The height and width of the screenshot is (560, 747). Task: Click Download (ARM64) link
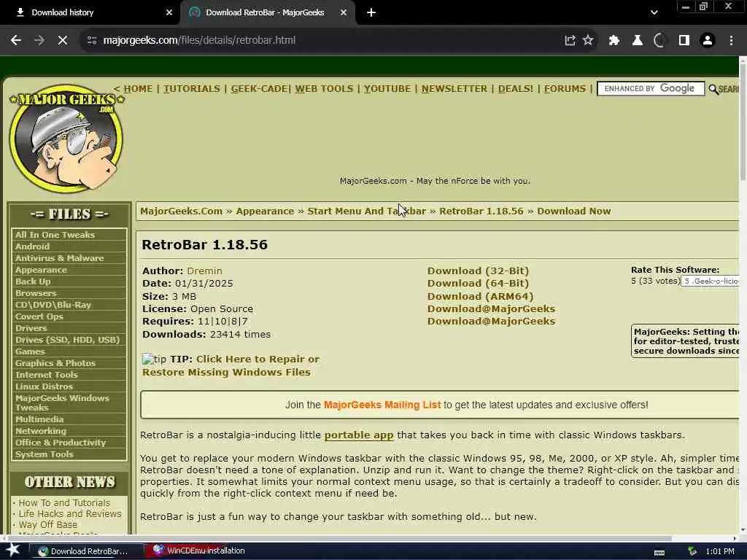pos(480,296)
